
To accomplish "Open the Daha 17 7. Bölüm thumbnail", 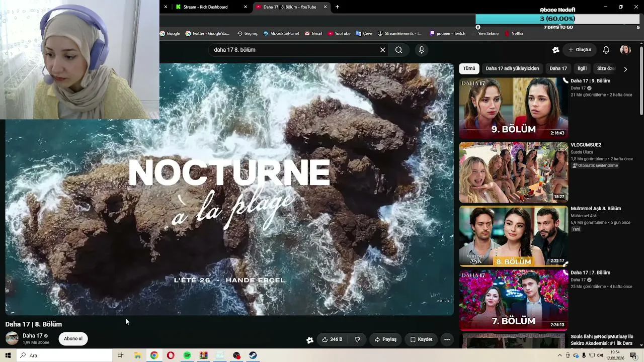I will 513,300.
